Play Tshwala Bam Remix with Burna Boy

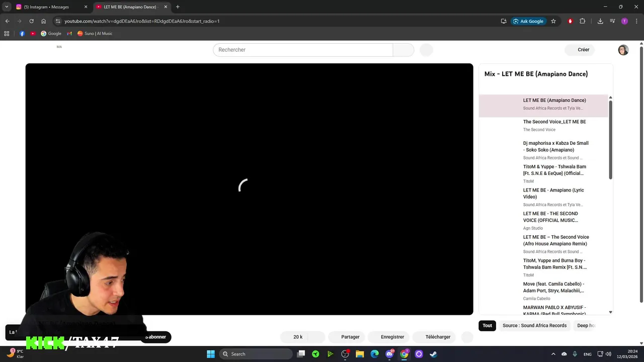(543, 267)
